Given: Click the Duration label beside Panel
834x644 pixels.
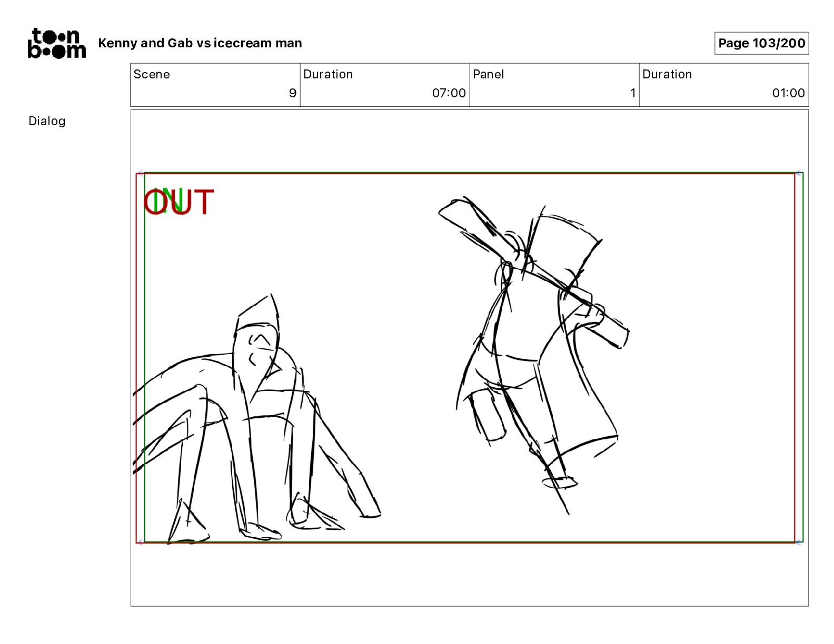Looking at the screenshot, I should [667, 74].
